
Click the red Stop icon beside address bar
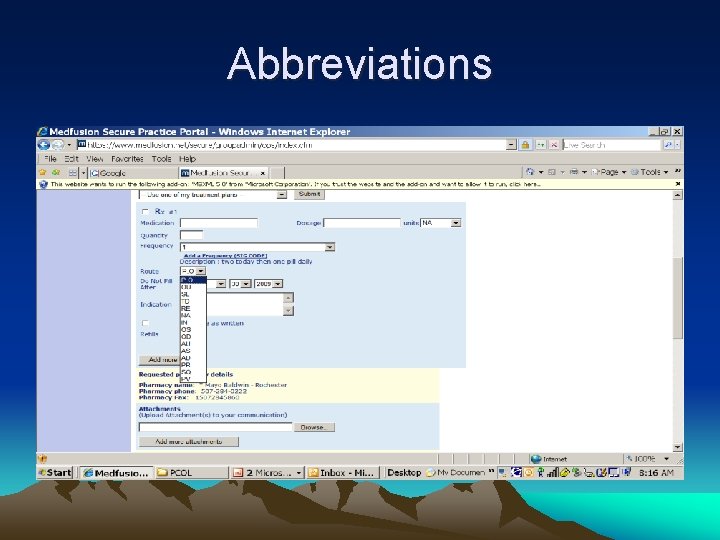(x=554, y=145)
